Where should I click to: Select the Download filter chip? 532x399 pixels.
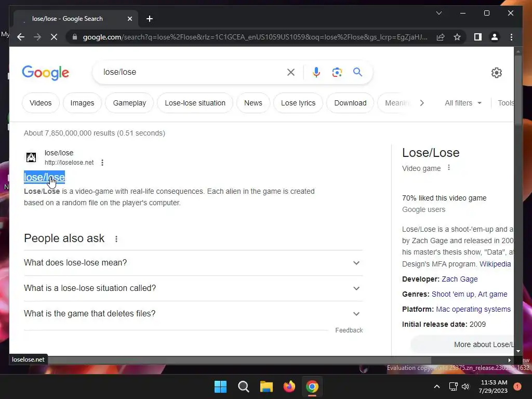click(x=350, y=103)
